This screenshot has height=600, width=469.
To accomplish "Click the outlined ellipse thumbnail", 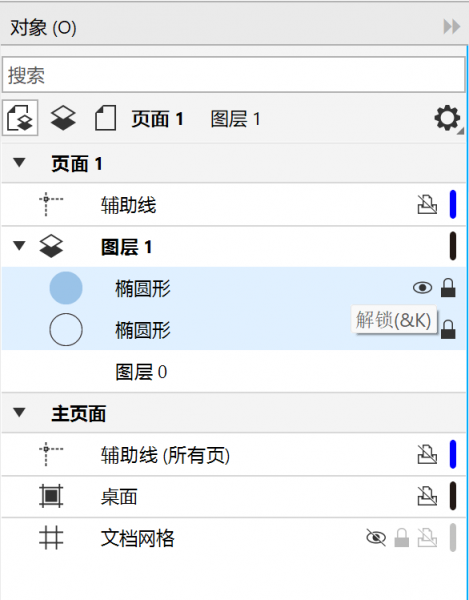I will coord(66,329).
